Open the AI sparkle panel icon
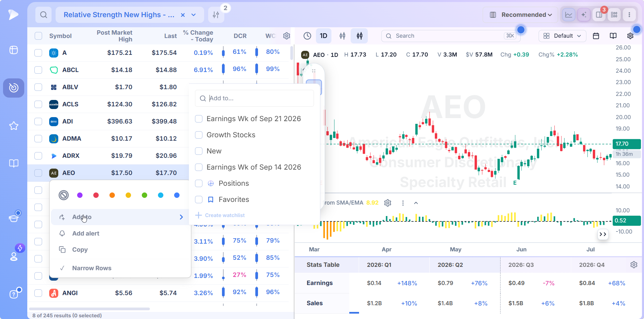Image resolution: width=644 pixels, height=319 pixels. [x=584, y=15]
